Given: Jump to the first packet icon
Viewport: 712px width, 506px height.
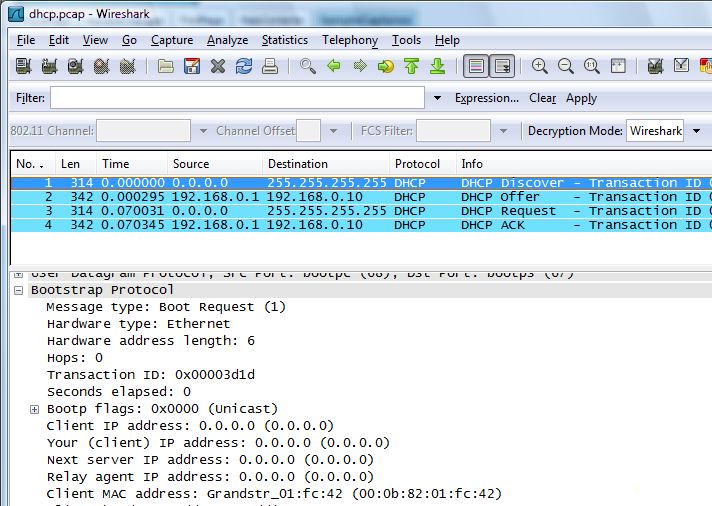Looking at the screenshot, I should point(412,66).
